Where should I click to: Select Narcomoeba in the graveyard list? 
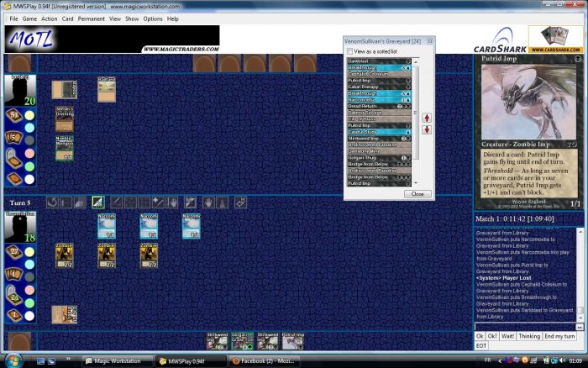pos(379,100)
